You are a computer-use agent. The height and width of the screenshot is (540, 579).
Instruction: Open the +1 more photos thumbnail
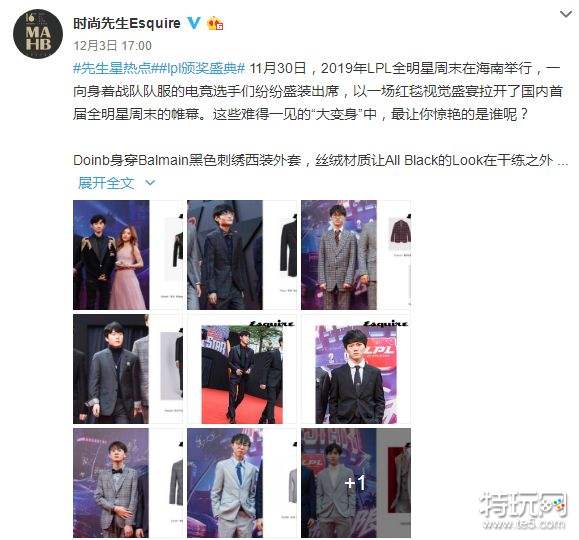(356, 483)
